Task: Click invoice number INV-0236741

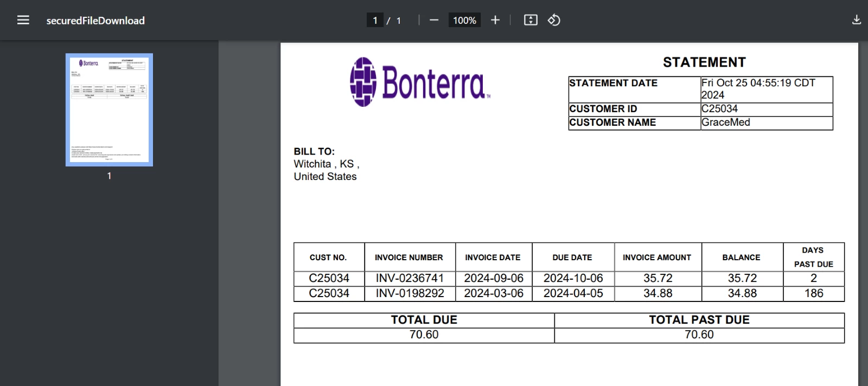Action: (410, 278)
